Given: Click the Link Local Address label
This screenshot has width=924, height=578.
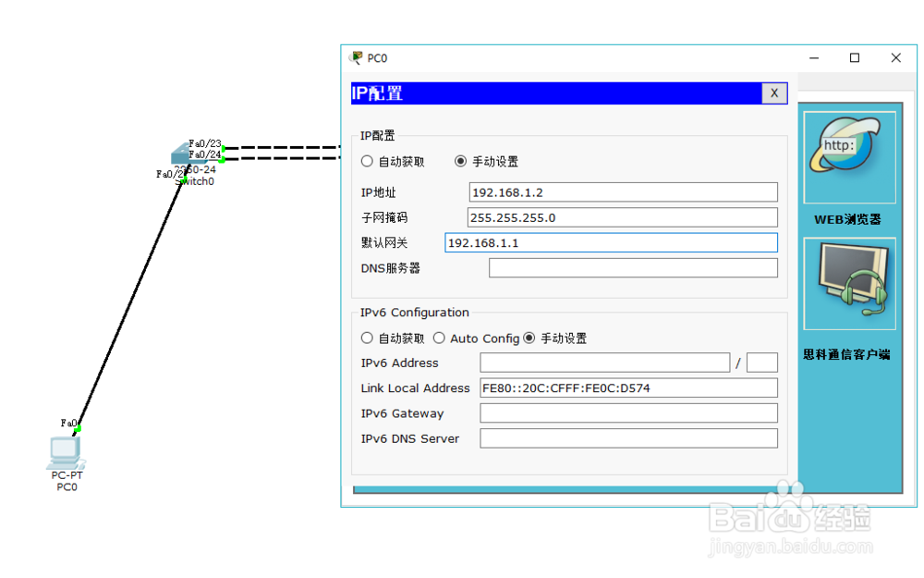Looking at the screenshot, I should [416, 388].
